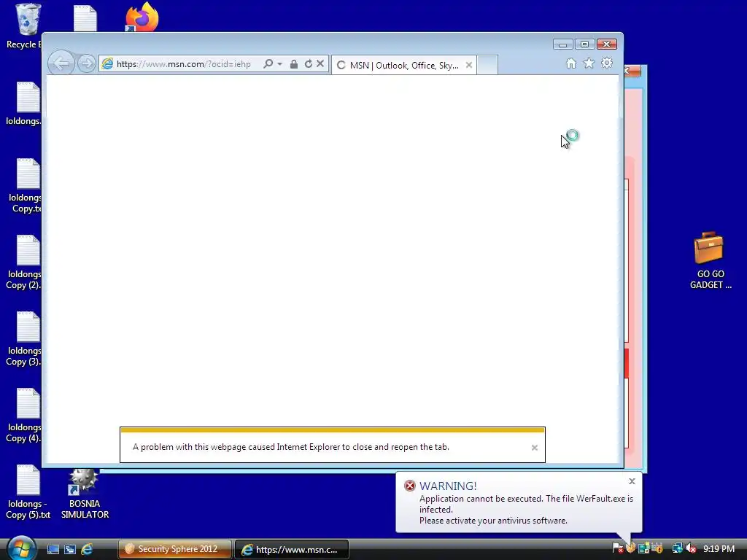747x560 pixels.
Task: Click the Action Center flag tray icon
Action: click(617, 549)
